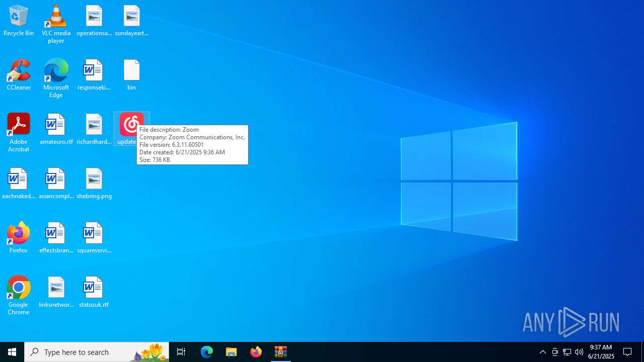Click the Show desktop strip
644x362 pixels.
click(642, 352)
